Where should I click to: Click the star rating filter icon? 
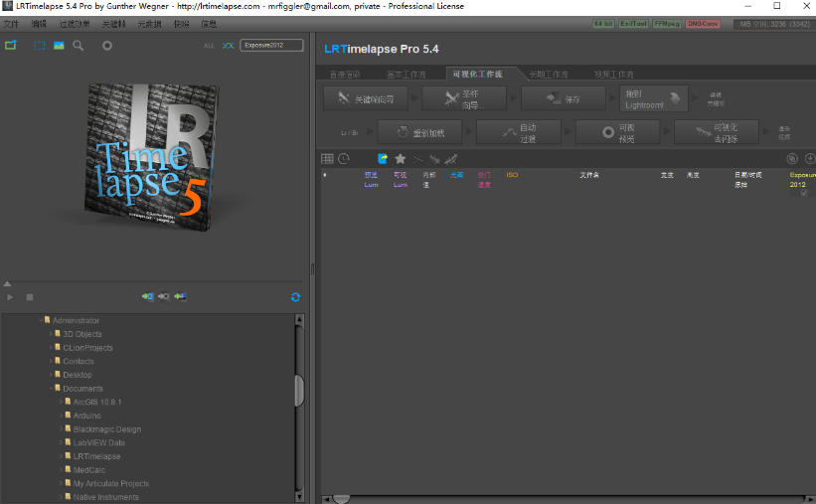pos(400,158)
